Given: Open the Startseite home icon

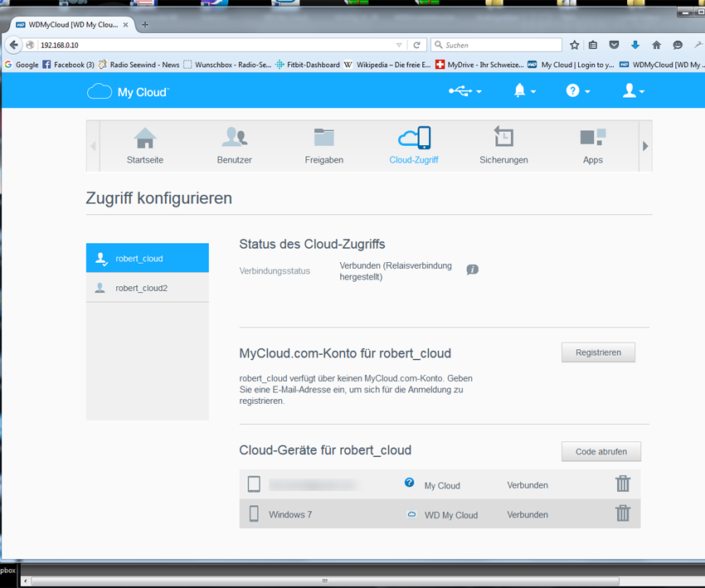Looking at the screenshot, I should click(x=145, y=138).
